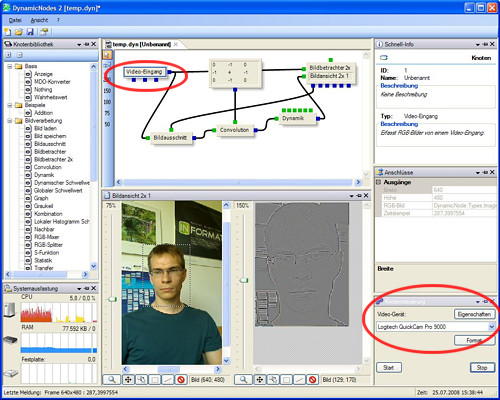Select line tool in right image view
Viewport: 500px width, 400px height.
click(299, 379)
